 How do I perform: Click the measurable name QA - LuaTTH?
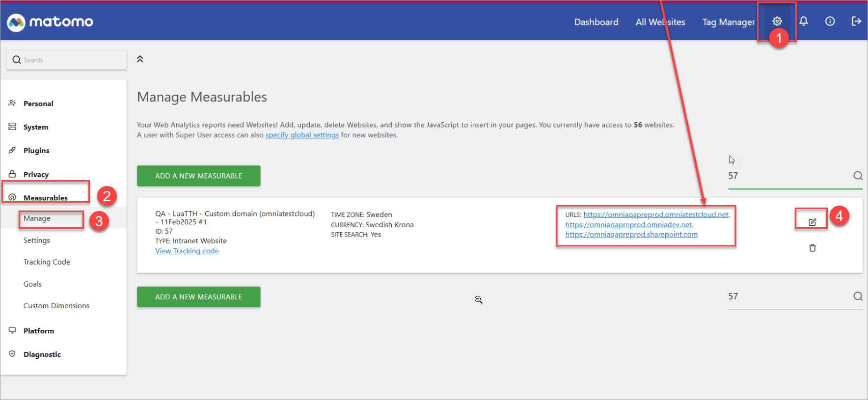(x=235, y=218)
